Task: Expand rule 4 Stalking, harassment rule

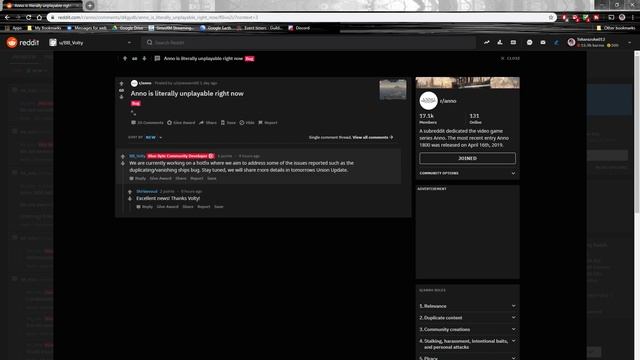Action: click(x=467, y=344)
